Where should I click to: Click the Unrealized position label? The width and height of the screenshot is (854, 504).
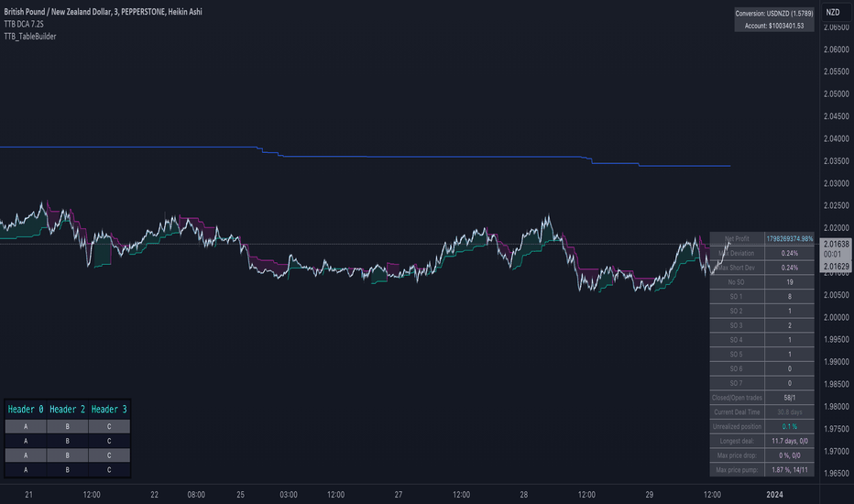(x=737, y=427)
